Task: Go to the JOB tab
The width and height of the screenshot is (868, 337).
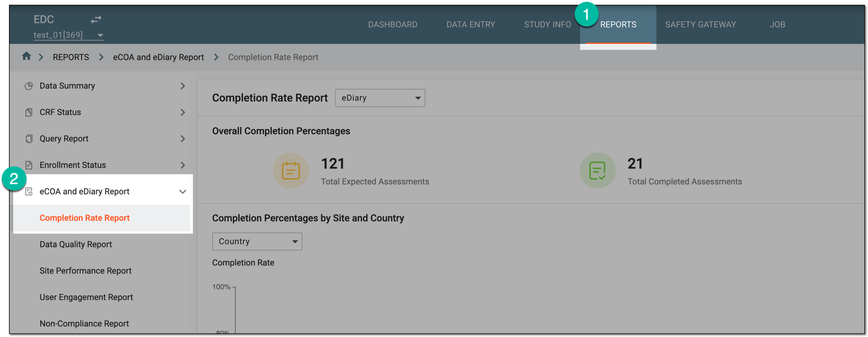Action: click(x=777, y=25)
